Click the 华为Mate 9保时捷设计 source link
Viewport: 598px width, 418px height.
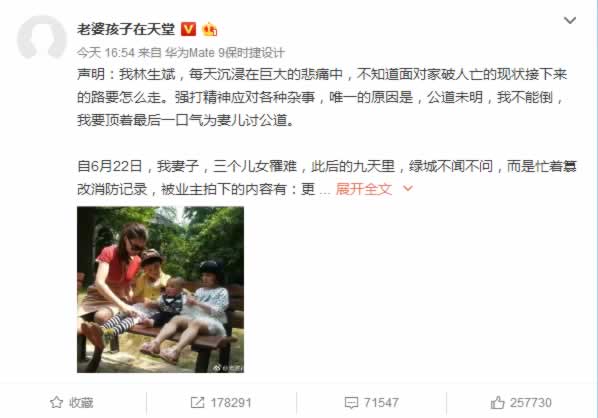coord(225,53)
